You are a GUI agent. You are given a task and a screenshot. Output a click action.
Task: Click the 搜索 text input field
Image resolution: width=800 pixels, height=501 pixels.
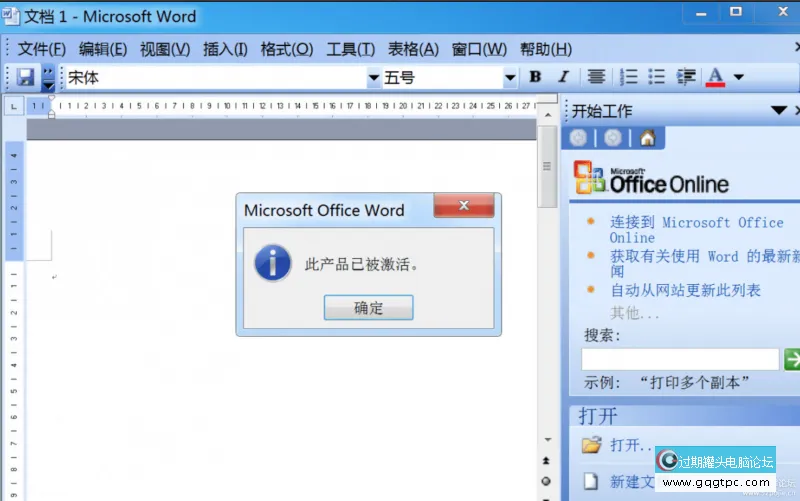pyautogui.click(x=680, y=359)
